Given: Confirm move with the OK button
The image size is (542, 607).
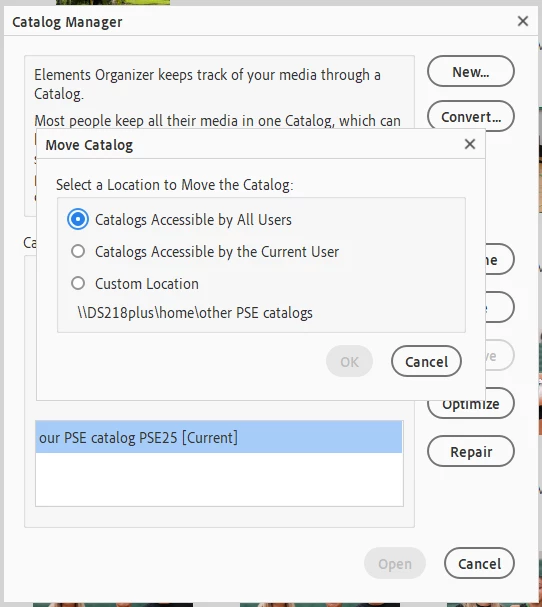Looking at the screenshot, I should coord(349,362).
